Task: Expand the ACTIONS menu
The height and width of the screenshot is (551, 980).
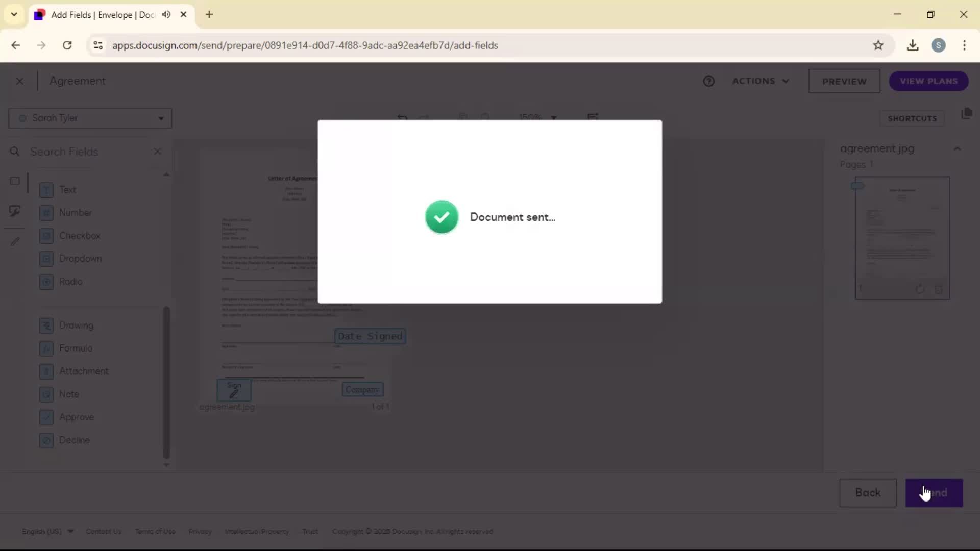Action: click(x=761, y=81)
